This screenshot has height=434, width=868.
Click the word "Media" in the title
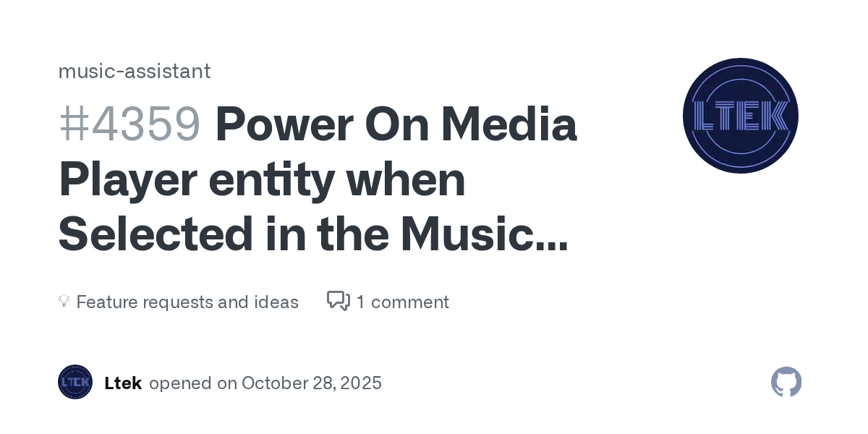click(x=509, y=124)
